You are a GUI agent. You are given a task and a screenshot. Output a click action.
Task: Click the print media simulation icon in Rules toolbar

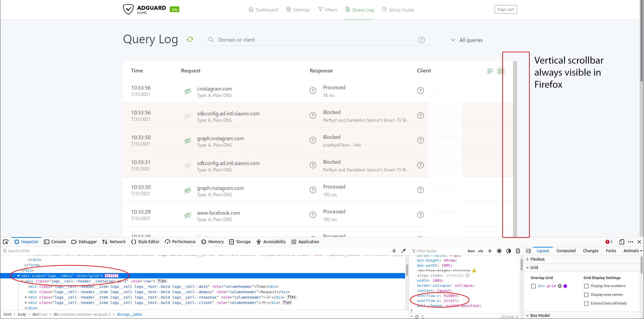[518, 251]
